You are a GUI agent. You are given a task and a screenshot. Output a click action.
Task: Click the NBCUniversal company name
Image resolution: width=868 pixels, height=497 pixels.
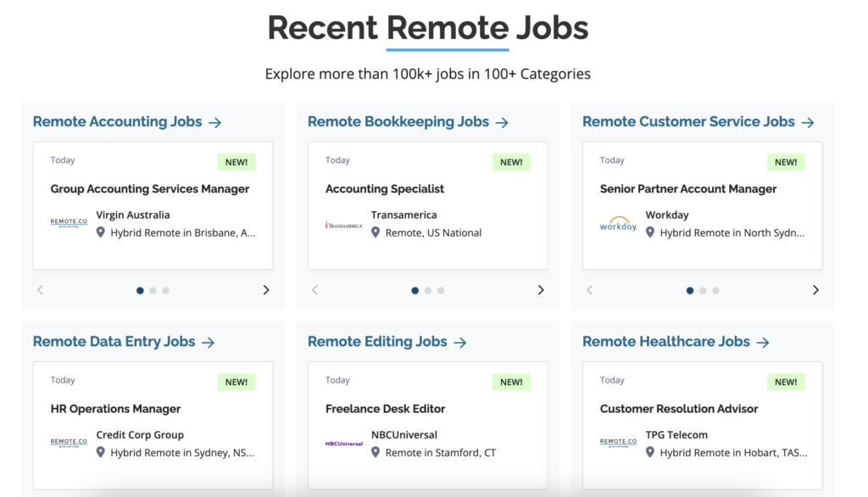pos(404,435)
